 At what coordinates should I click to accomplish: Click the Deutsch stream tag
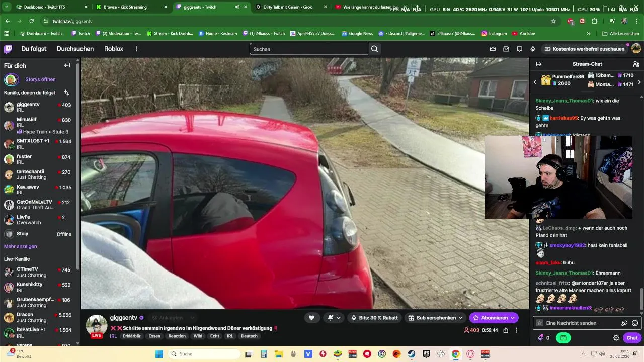pos(249,336)
